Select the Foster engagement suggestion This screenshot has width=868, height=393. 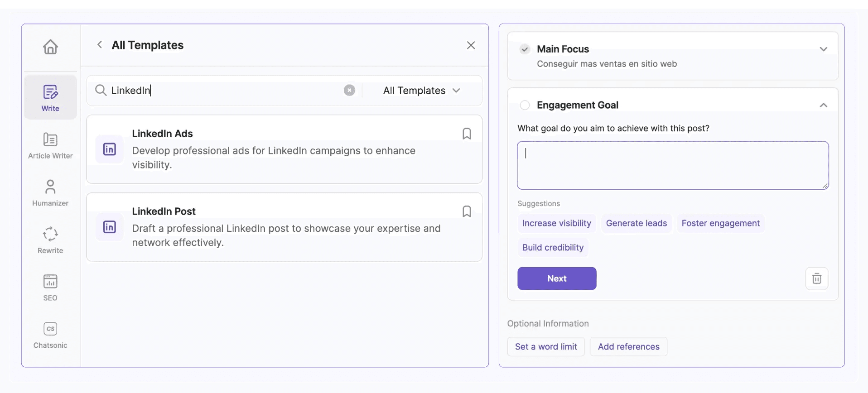point(720,223)
